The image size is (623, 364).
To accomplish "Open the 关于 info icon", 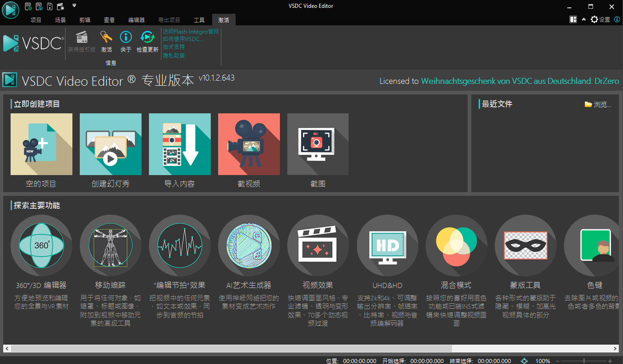I will tap(126, 37).
